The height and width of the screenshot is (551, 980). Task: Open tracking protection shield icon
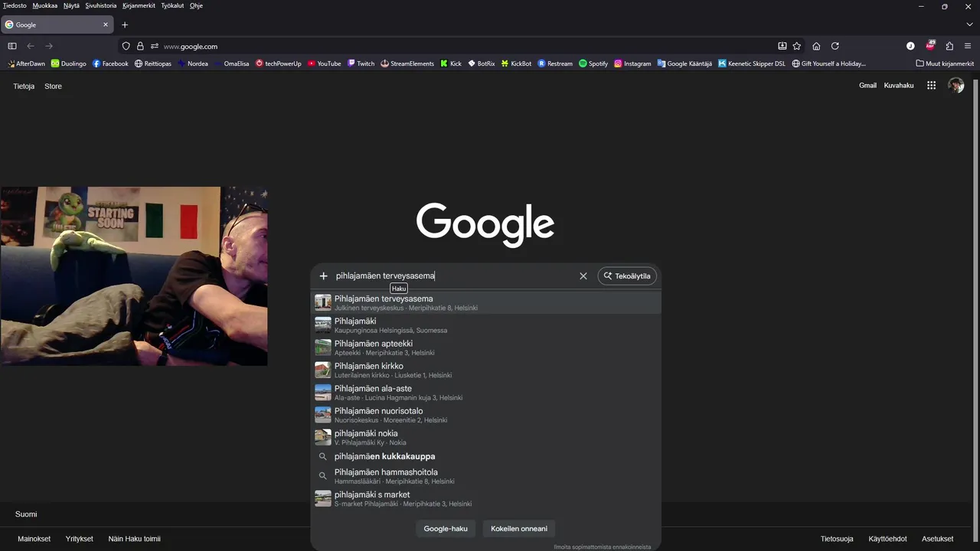pyautogui.click(x=126, y=46)
